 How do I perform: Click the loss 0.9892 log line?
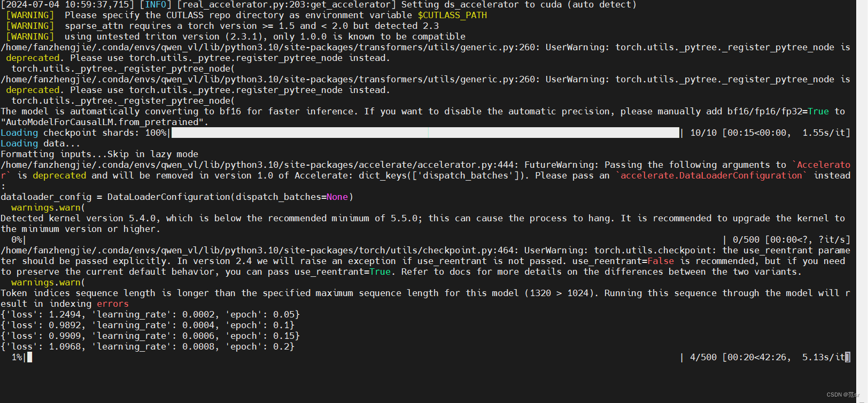[x=148, y=325]
